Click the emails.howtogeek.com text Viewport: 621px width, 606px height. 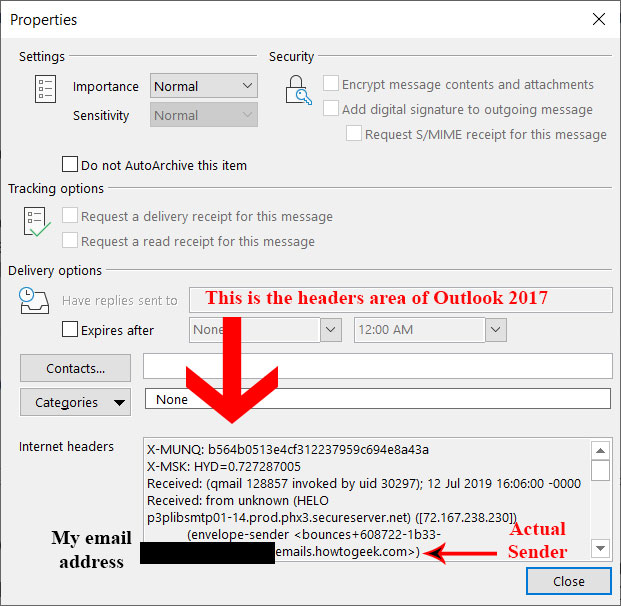pos(347,552)
